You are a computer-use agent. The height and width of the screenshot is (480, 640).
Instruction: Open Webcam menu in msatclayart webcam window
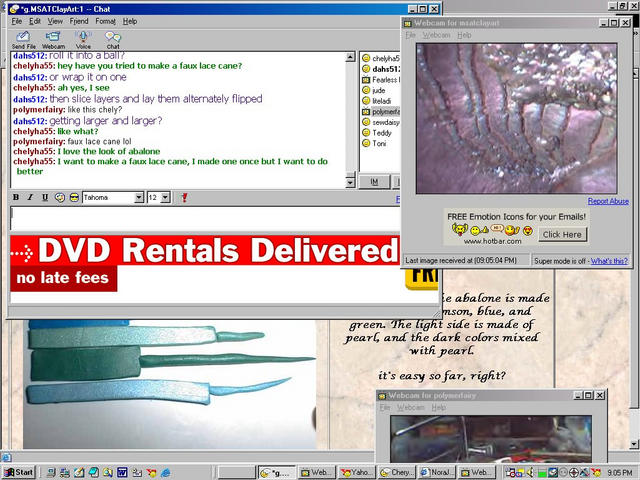click(x=436, y=35)
